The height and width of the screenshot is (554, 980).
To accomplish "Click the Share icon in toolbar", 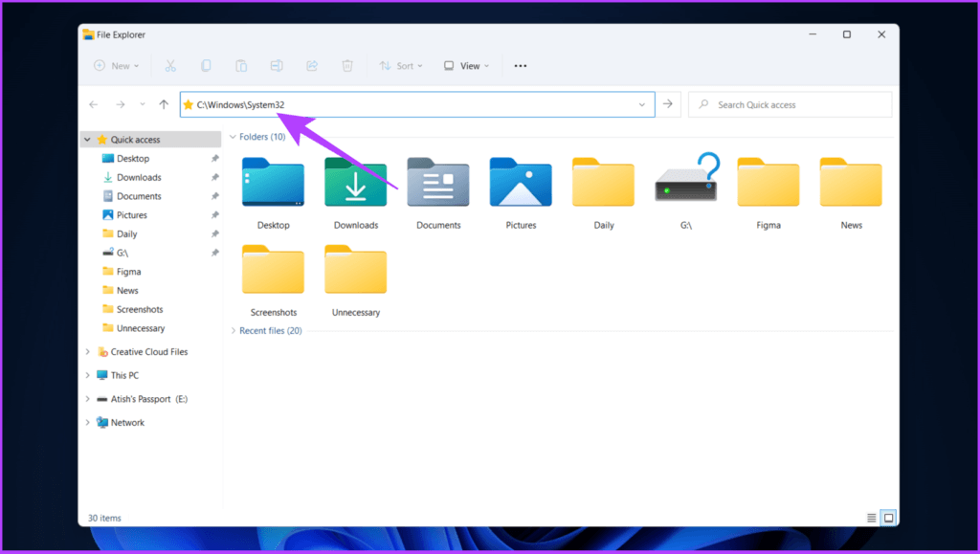I will tap(312, 66).
